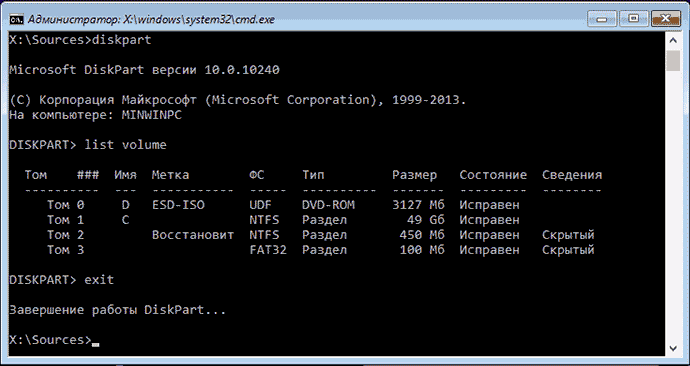The image size is (690, 366).
Task: Click the Том 1 row drive letter C
Action: (125, 220)
